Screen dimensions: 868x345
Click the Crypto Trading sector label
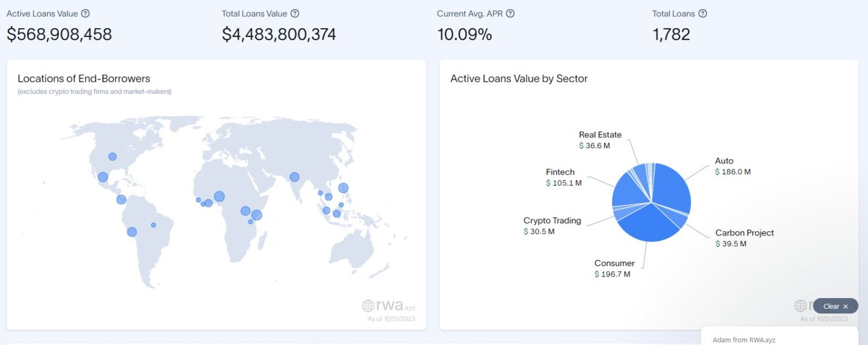point(552,221)
